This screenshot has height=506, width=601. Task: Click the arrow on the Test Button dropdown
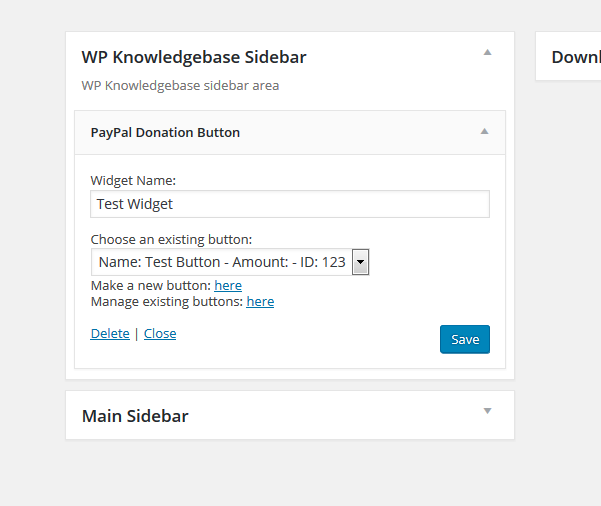(361, 262)
